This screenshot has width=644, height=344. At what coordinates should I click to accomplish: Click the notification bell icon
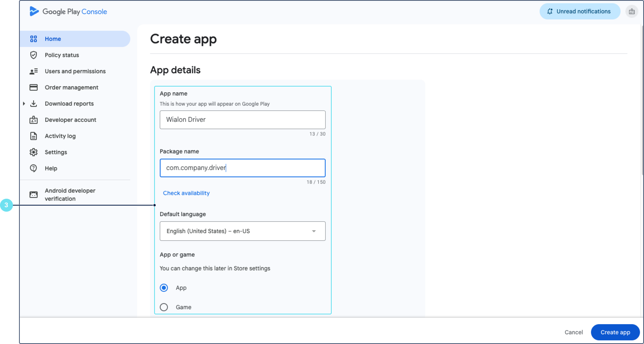[550, 11]
